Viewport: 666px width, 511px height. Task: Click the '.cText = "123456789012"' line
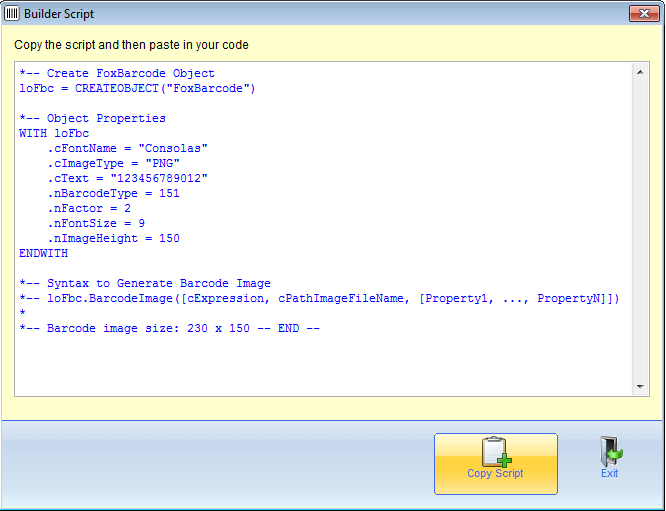tap(127, 178)
